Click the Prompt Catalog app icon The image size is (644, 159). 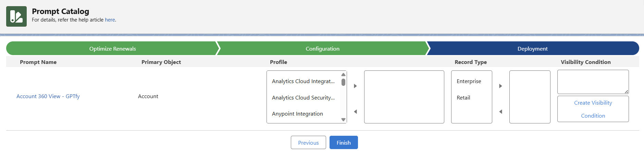(x=16, y=16)
